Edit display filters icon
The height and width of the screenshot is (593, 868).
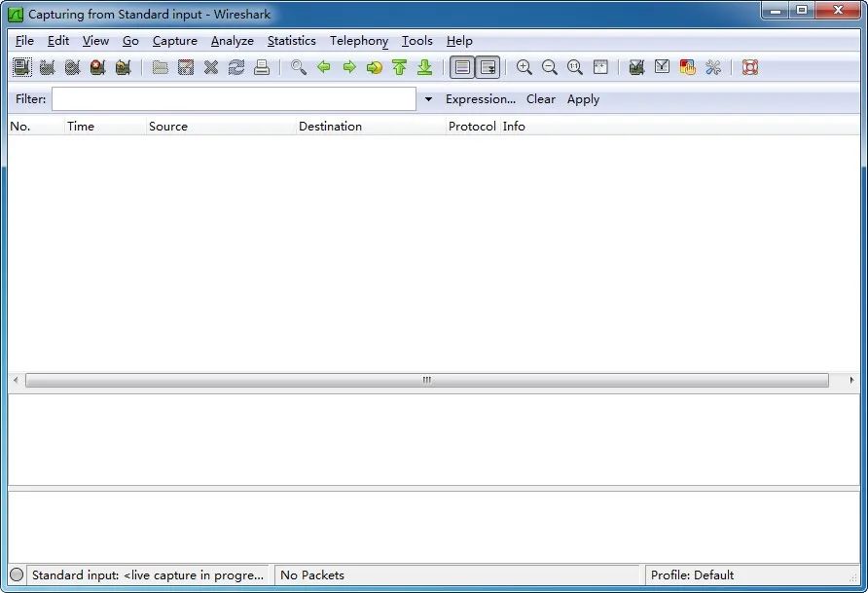(662, 67)
